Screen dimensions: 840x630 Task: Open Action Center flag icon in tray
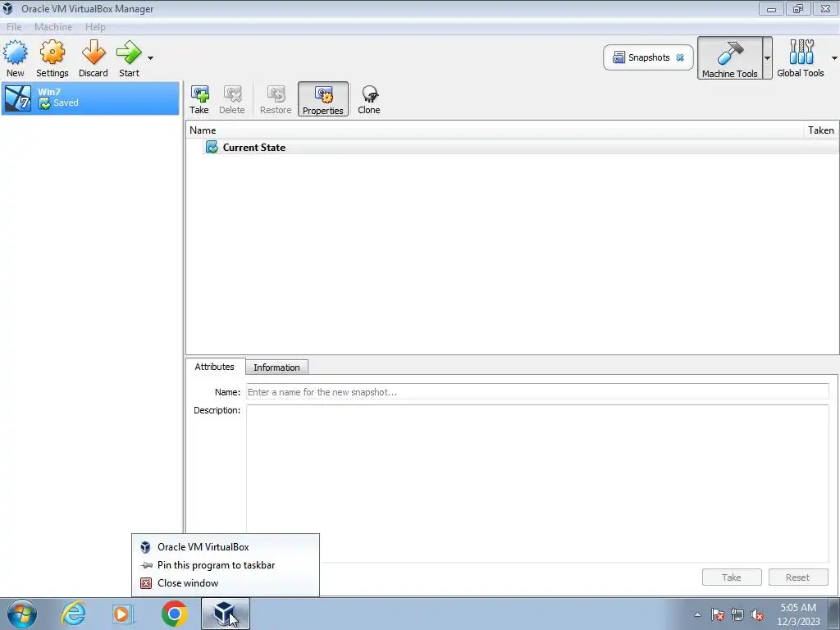pos(718,614)
